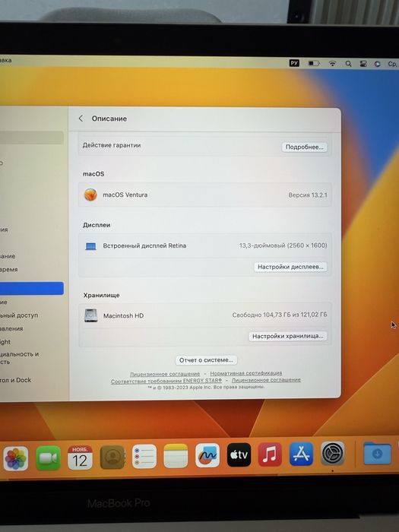The image size is (399, 532).
Task: Click the built-in Retina display icon
Action: point(90,246)
